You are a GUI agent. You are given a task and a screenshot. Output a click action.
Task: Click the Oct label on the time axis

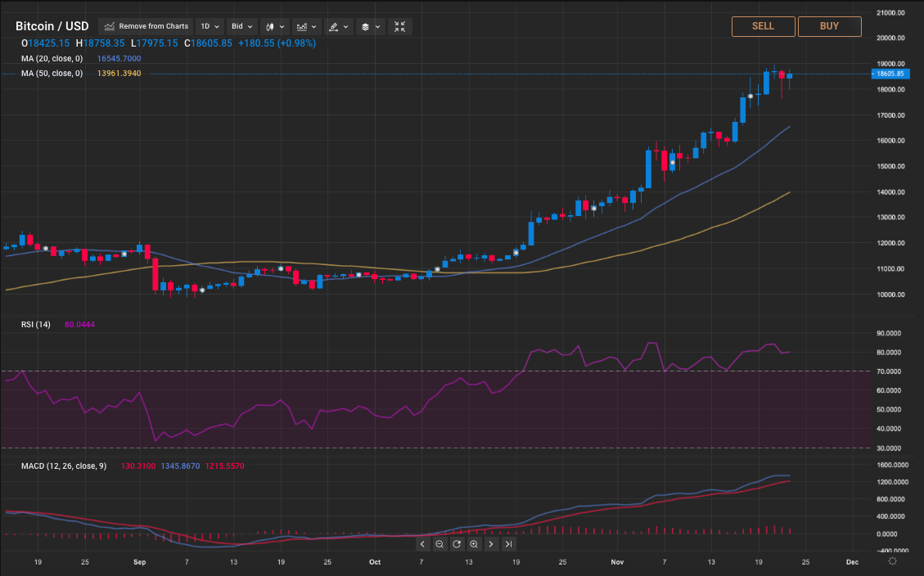point(375,562)
